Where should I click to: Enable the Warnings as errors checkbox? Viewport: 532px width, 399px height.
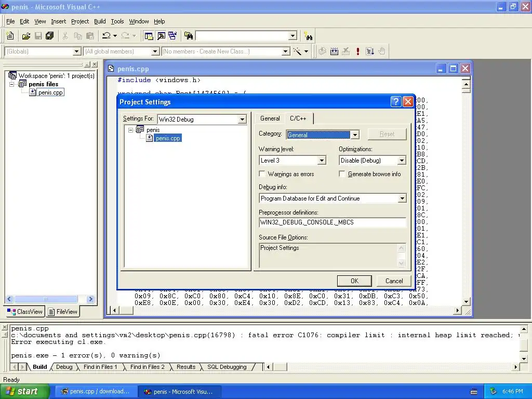point(262,174)
